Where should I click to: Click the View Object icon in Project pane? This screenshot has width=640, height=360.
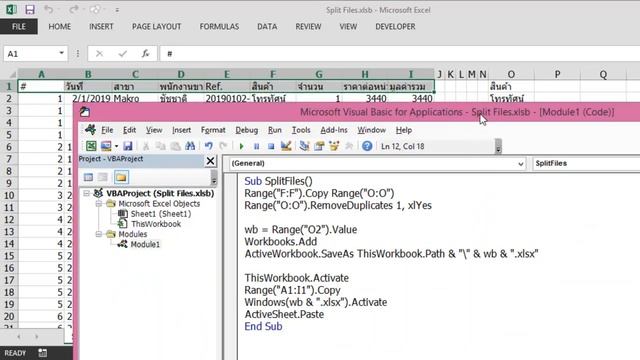103,177
